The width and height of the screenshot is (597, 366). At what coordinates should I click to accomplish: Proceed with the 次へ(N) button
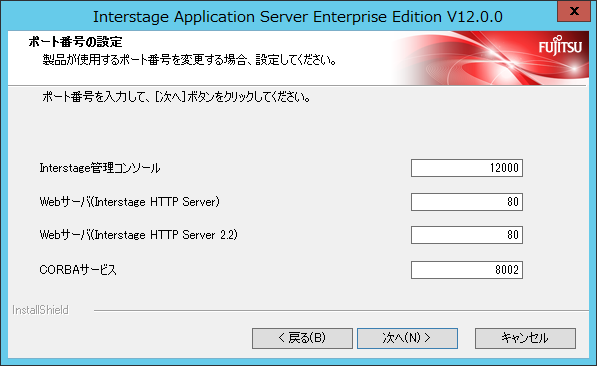click(x=407, y=338)
